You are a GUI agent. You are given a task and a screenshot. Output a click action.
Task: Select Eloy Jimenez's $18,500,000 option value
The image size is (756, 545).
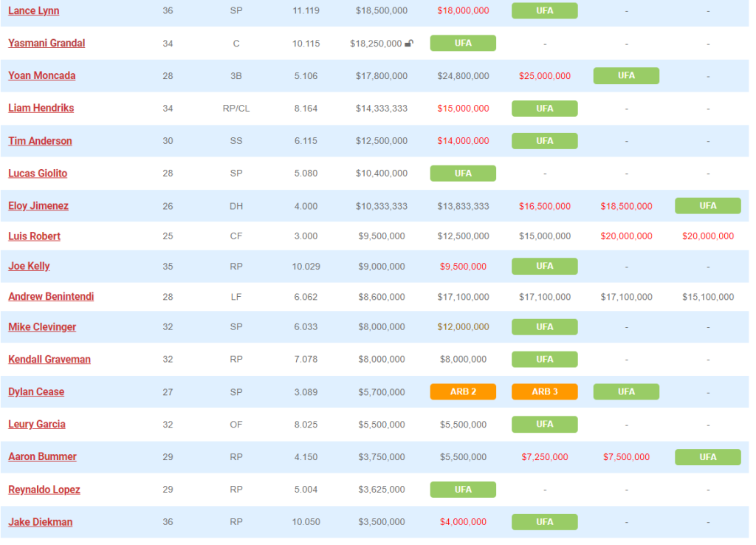[626, 207]
